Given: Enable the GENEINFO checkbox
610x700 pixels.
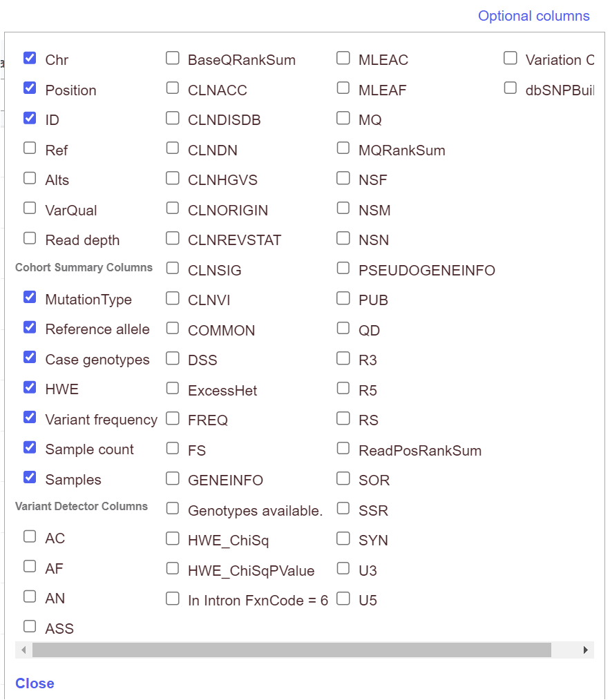Looking at the screenshot, I should point(173,478).
